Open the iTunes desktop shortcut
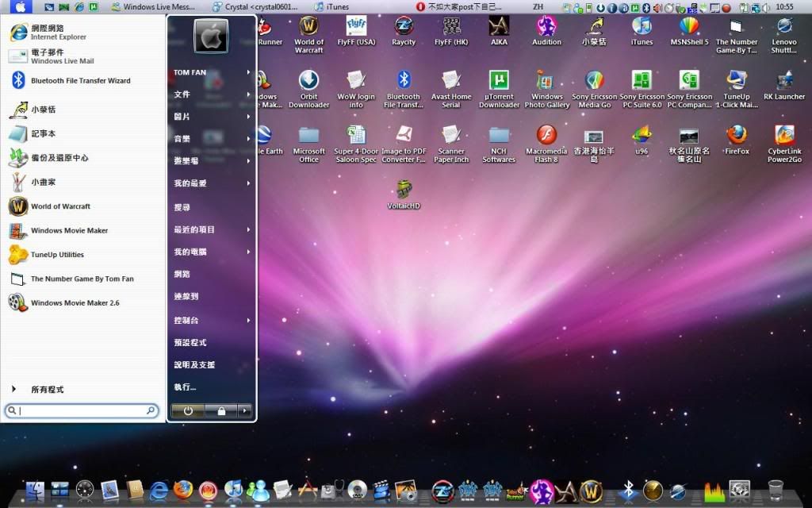The height and width of the screenshot is (508, 812). 642,30
